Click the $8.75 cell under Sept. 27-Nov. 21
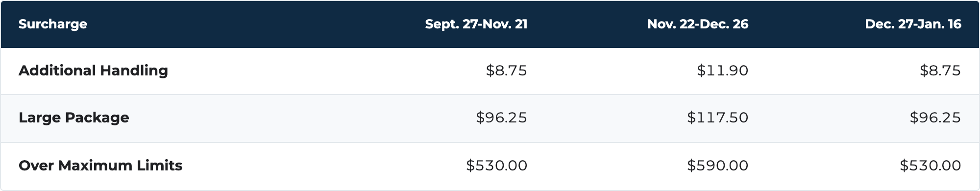Image resolution: width=980 pixels, height=191 pixels. tap(506, 71)
